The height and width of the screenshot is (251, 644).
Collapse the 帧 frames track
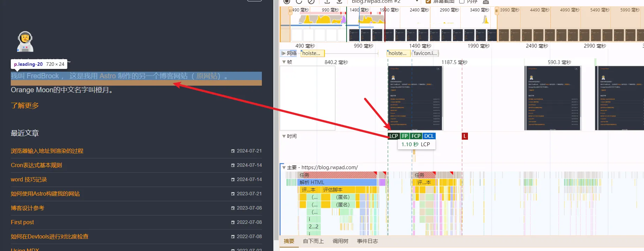point(284,62)
